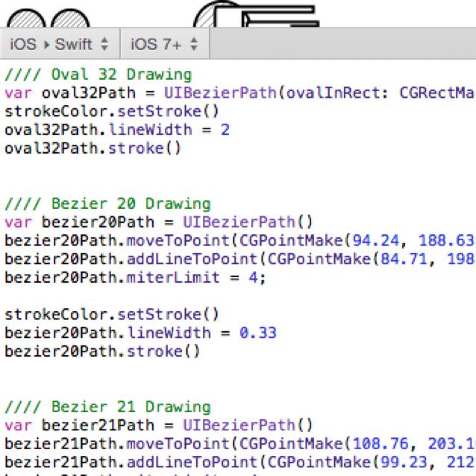This screenshot has height=476, width=476.
Task: Click the '//// Bezier 20 Drawing' comment
Action: tap(107, 204)
